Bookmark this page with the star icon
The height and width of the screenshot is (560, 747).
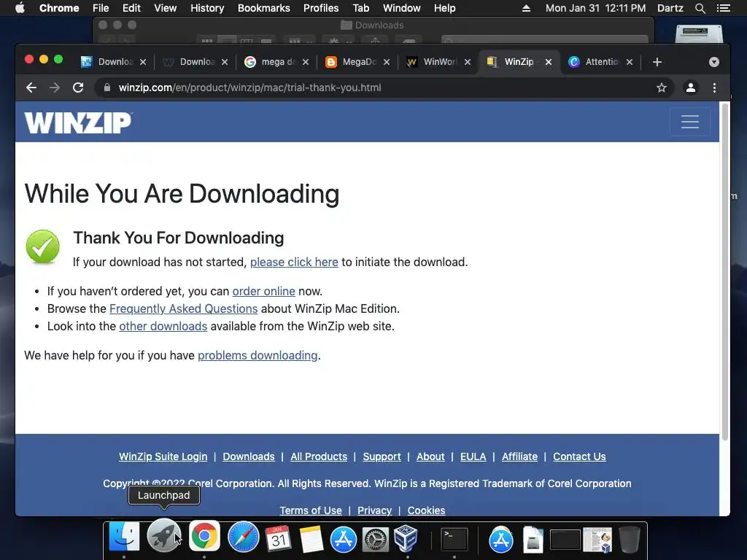pos(661,87)
